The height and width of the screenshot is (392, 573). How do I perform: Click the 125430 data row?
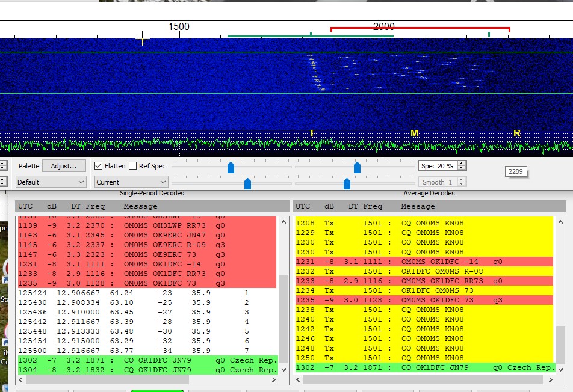click(x=147, y=302)
